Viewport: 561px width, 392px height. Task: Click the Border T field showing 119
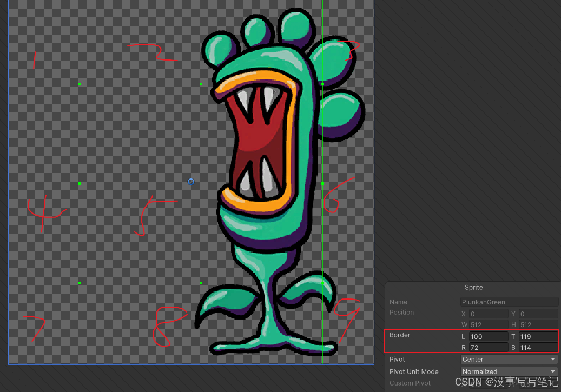click(x=538, y=336)
